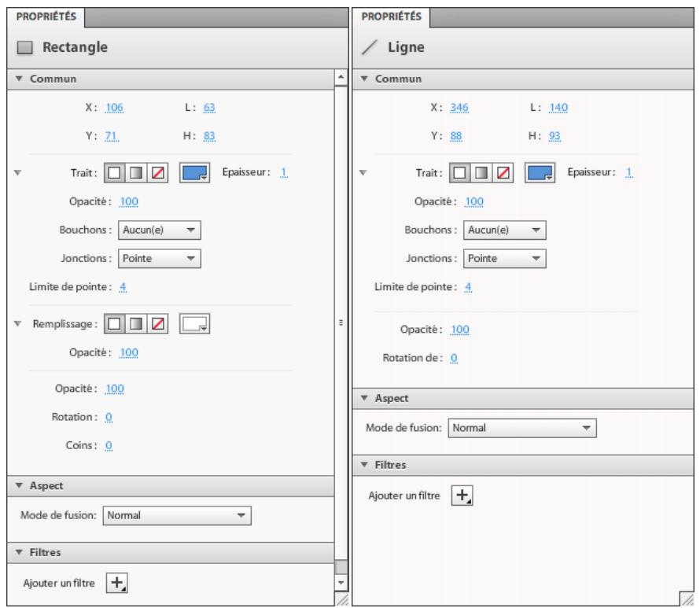Screen dimensions: 700x608
Task: Select the Propriétés tab of Rectangle panel
Action: (46, 17)
